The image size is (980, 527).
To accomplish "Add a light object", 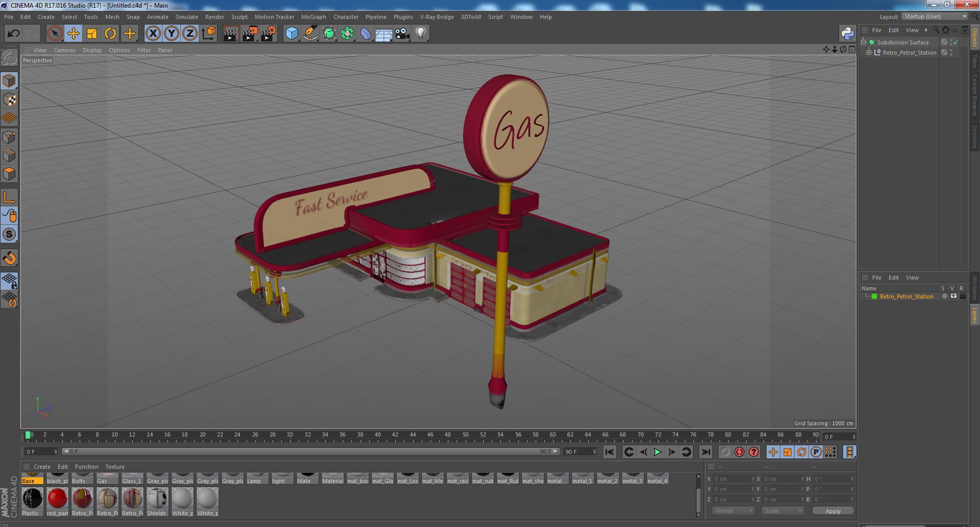I will click(420, 34).
